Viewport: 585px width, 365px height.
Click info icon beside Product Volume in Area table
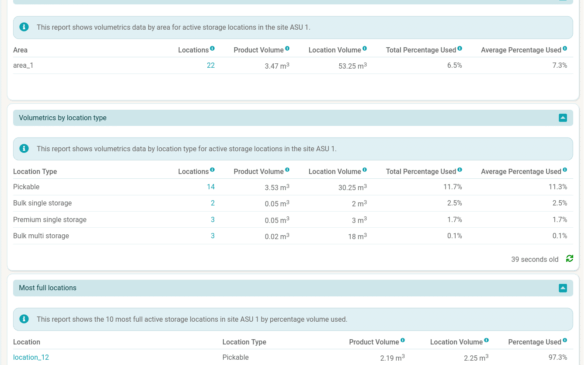click(x=287, y=48)
